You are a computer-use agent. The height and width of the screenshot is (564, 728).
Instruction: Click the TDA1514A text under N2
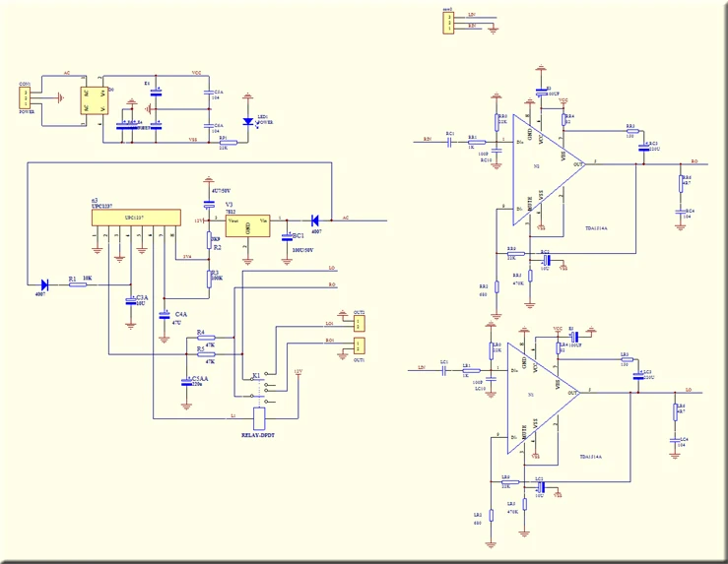pos(596,228)
